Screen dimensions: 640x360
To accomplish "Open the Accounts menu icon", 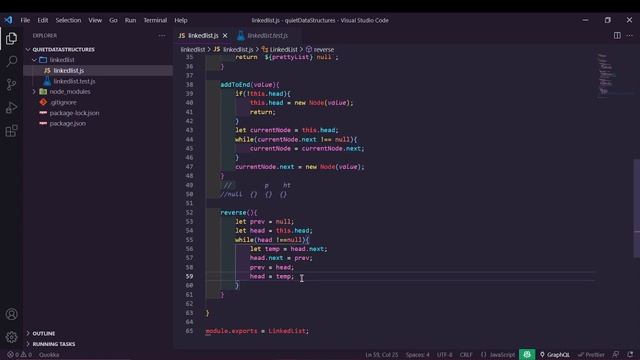I will [11, 314].
